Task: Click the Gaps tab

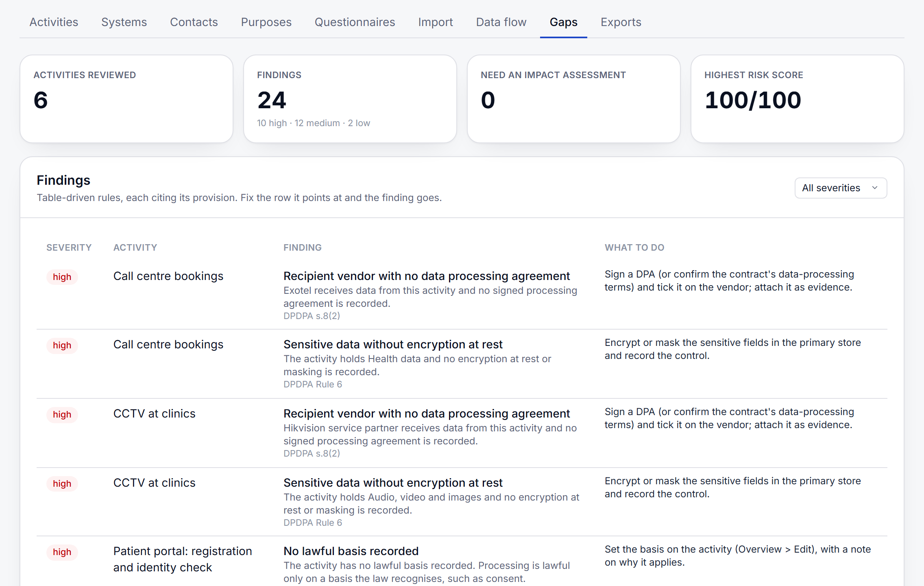Action: (x=564, y=22)
